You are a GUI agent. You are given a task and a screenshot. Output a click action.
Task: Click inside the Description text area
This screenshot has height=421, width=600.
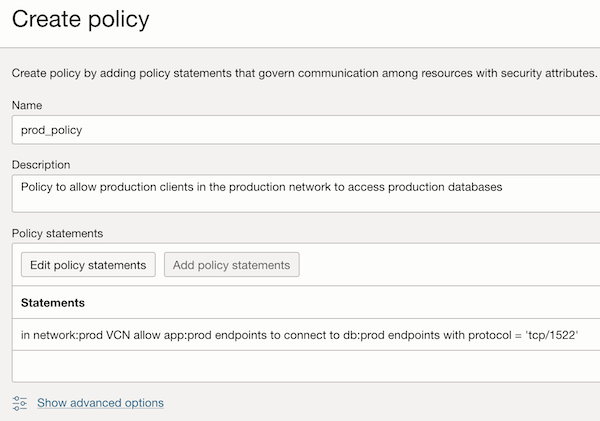pyautogui.click(x=300, y=193)
